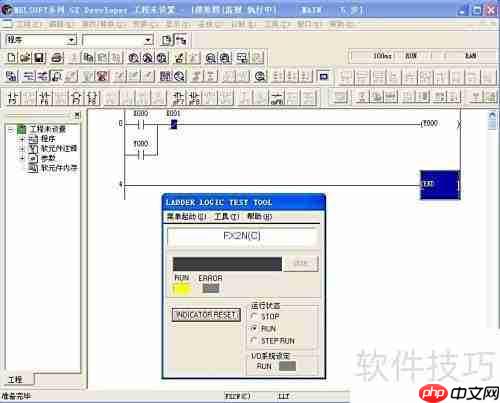Screen dimensions: 500x403
Task: Click the FX2N(C) status bar entry
Action: click(237, 396)
